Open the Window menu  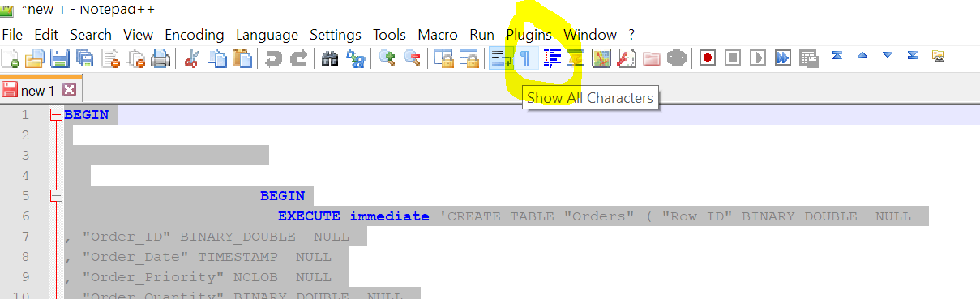[591, 35]
